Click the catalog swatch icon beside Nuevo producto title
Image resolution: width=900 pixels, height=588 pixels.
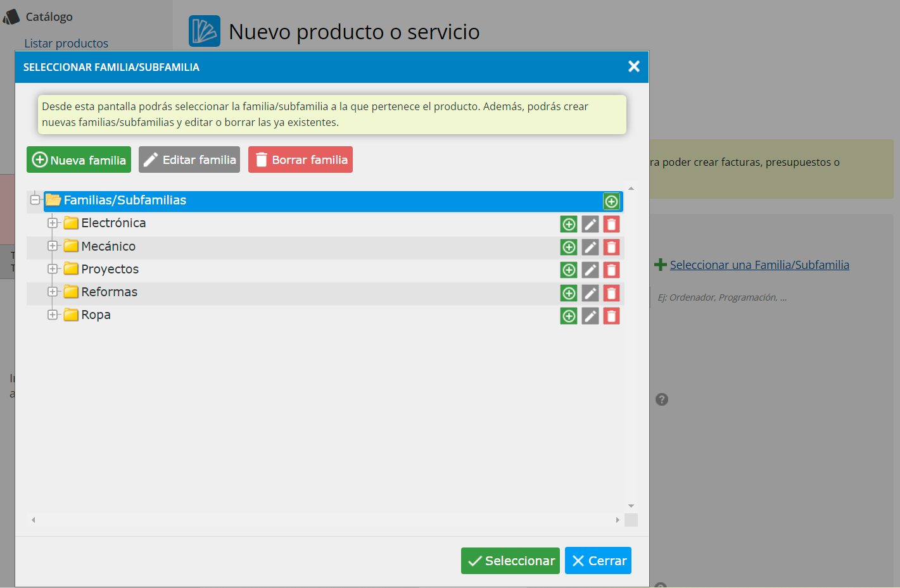tap(205, 31)
